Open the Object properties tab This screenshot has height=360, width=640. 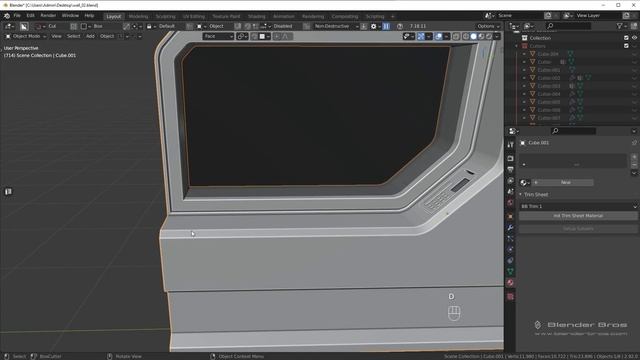tap(510, 216)
